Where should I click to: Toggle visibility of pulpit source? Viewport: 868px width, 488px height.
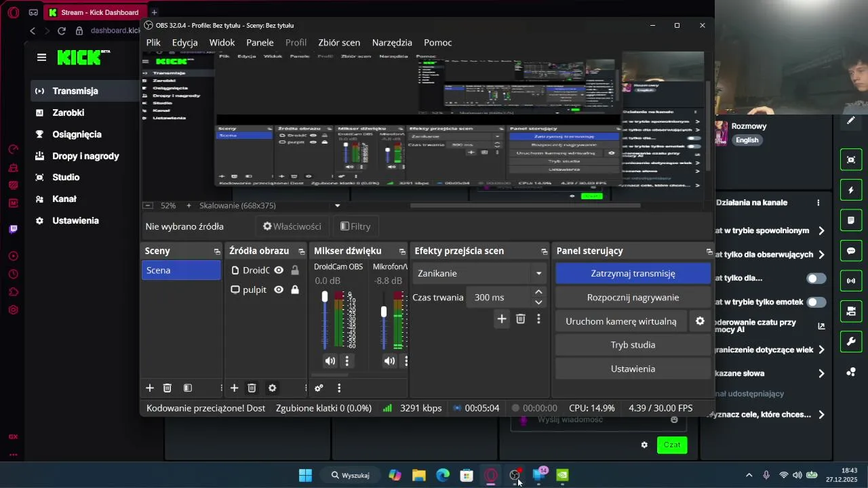[278, 290]
